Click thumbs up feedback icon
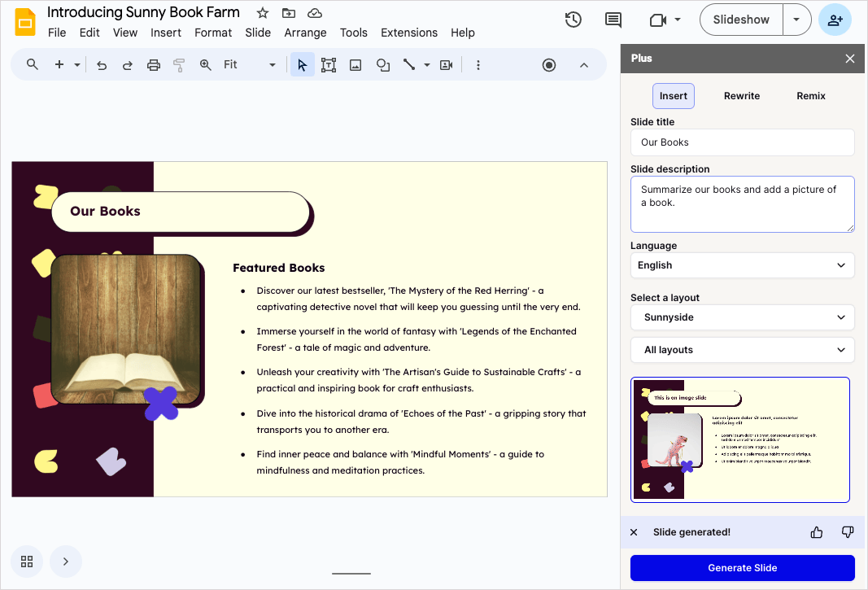This screenshot has height=590, width=868. coord(817,532)
